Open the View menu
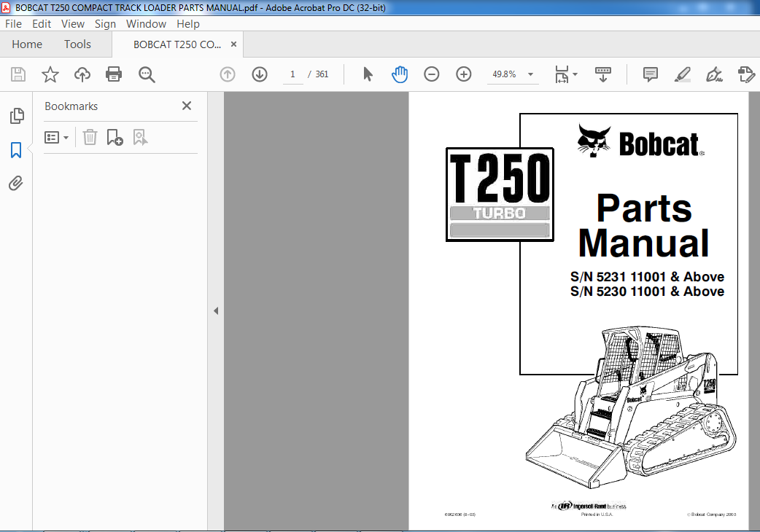Screen dimensions: 760x532 tap(73, 24)
